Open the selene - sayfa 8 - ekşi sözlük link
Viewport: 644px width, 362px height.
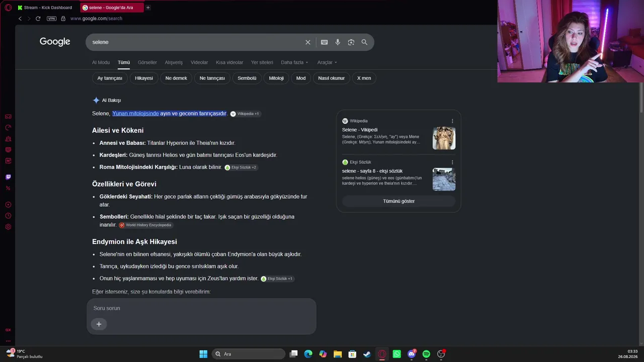click(x=372, y=171)
